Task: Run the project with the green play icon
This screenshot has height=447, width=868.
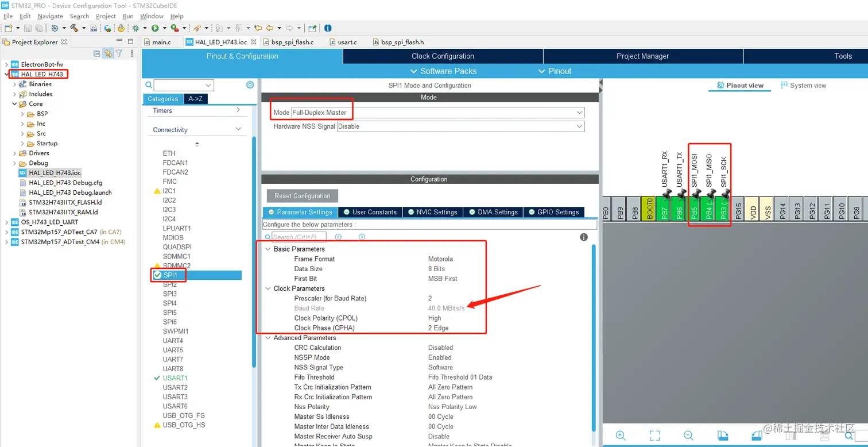Action: 155,28
